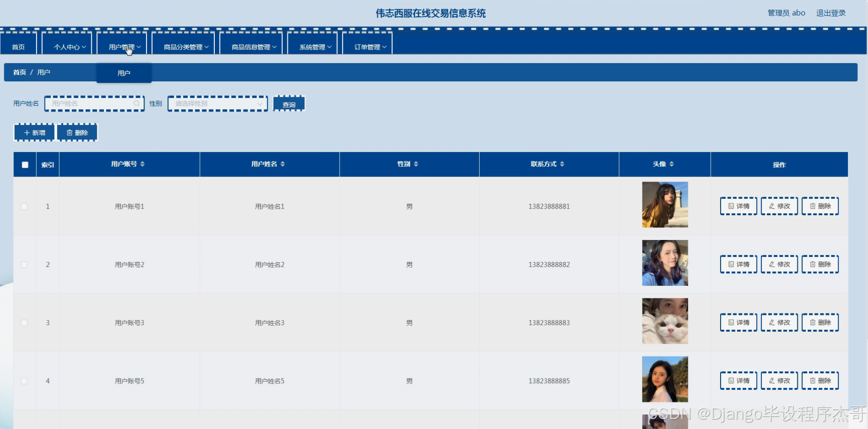Click 删除 for 用户账号5
The height and width of the screenshot is (429, 868).
(820, 381)
